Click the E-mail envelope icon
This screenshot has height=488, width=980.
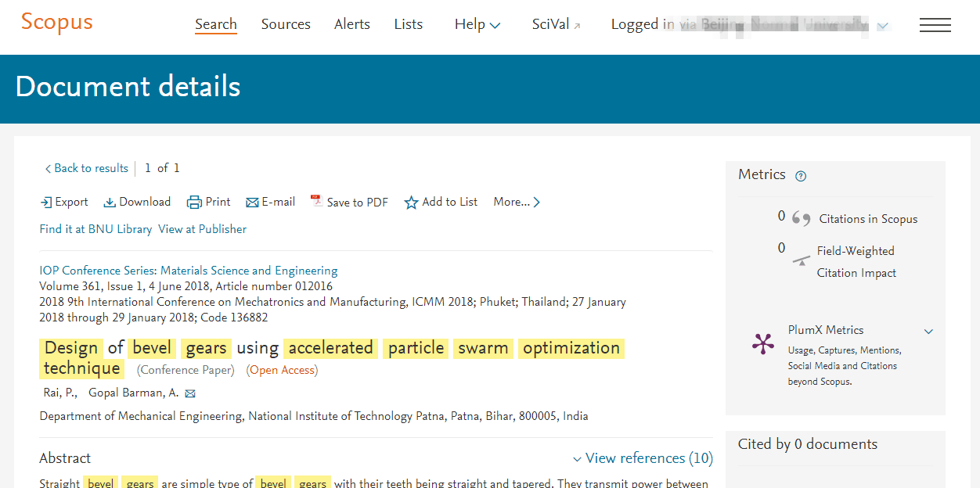252,203
